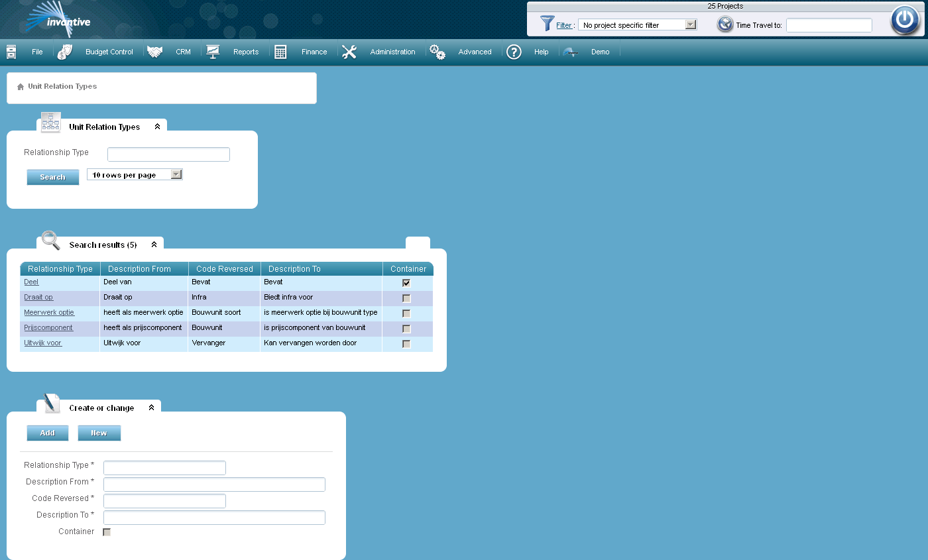Click the Description From * input field
Image resolution: width=928 pixels, height=560 pixels.
(x=214, y=484)
